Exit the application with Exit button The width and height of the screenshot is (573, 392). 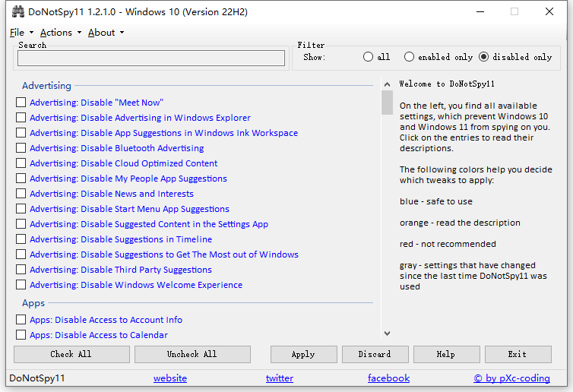[x=518, y=354]
